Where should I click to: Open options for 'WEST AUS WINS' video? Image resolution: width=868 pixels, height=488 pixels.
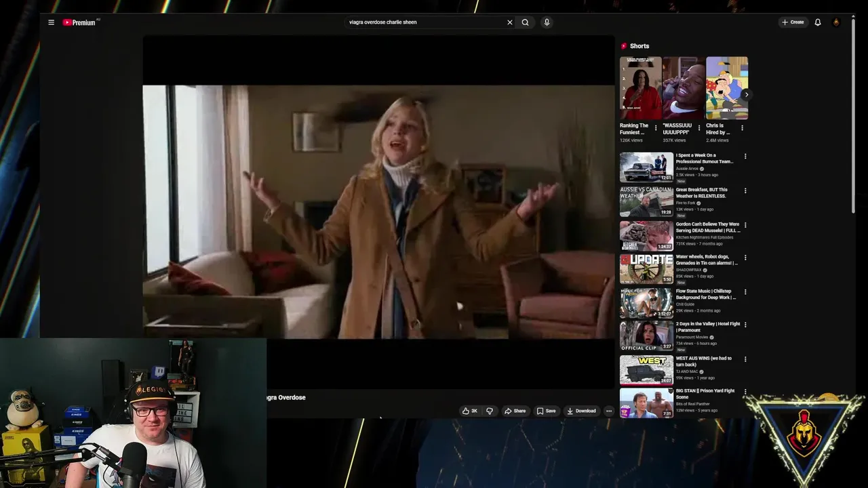point(745,359)
